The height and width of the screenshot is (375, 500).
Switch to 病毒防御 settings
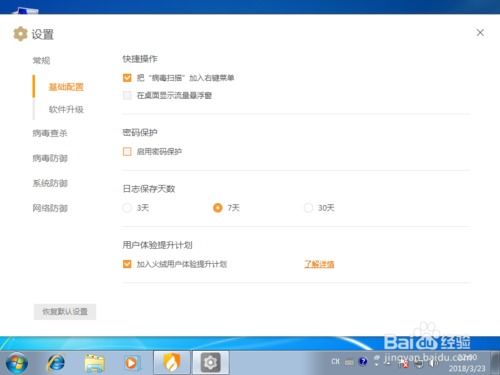coord(50,158)
